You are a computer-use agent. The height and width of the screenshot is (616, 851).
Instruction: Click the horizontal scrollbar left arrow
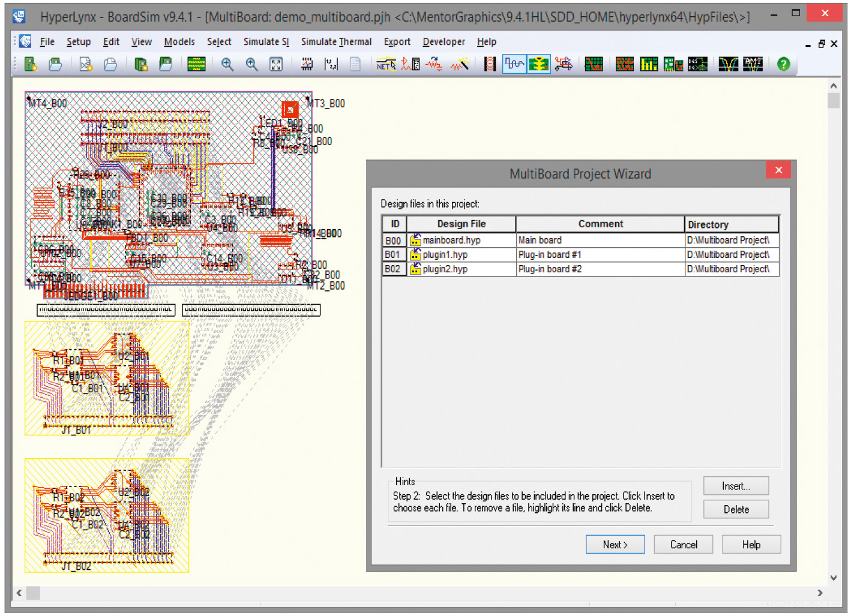tap(19, 593)
